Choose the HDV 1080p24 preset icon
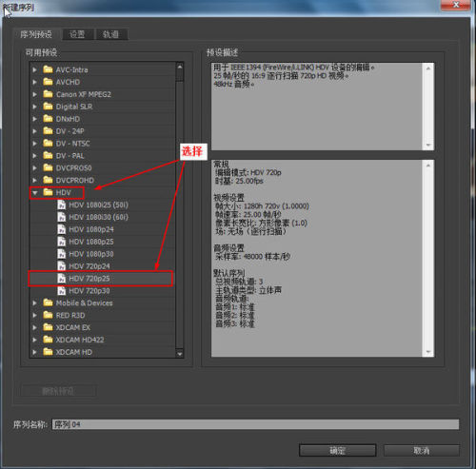476x469 pixels. [62, 229]
